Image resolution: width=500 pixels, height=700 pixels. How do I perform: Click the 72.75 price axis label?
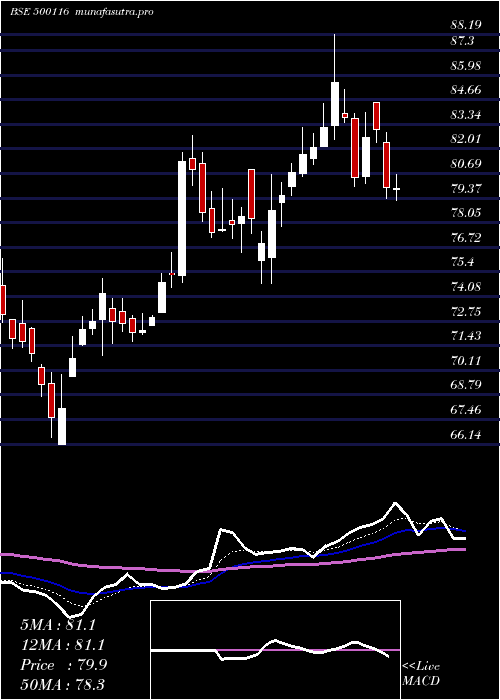[x=466, y=312]
